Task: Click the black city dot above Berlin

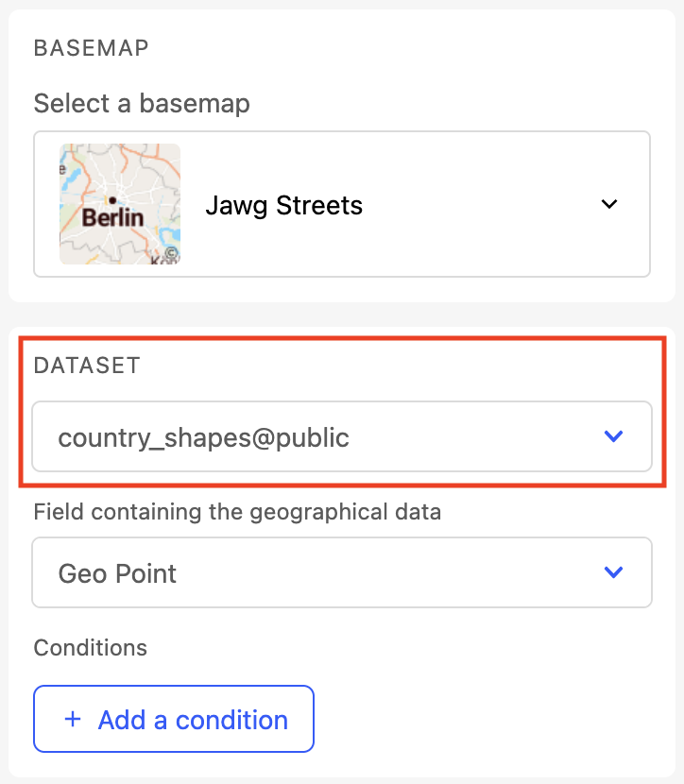Action: 112,200
